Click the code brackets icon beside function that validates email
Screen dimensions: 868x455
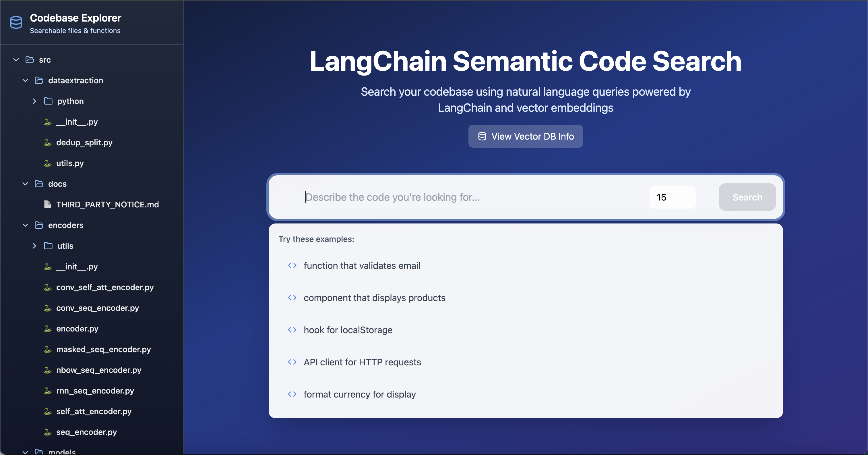292,265
